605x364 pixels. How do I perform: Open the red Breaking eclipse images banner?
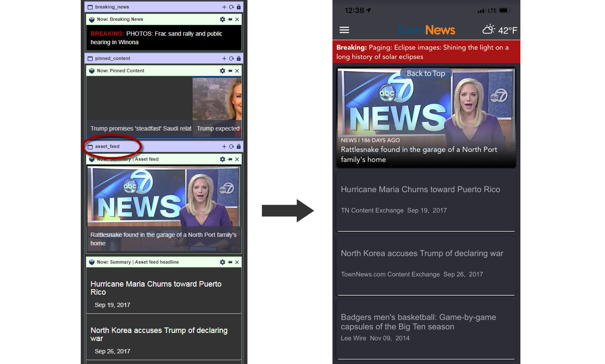pos(426,52)
